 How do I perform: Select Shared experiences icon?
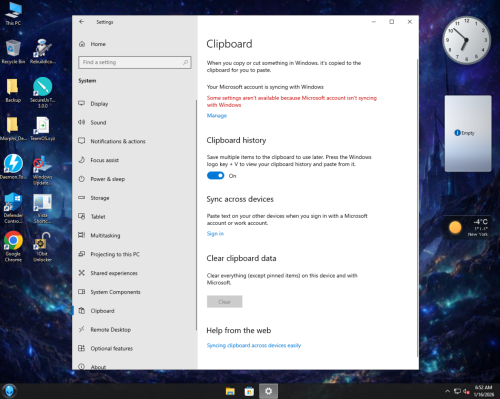[82, 273]
